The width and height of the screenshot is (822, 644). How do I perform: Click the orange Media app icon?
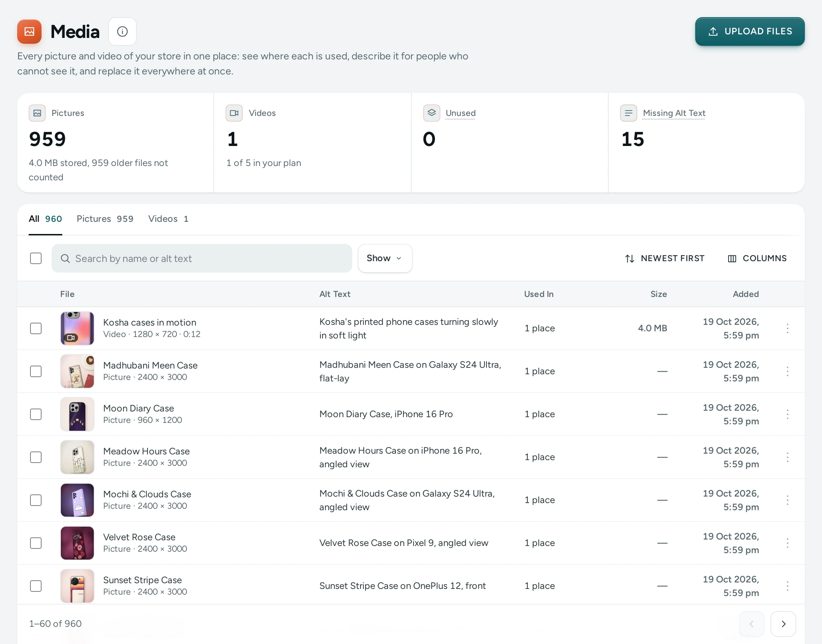point(29,31)
